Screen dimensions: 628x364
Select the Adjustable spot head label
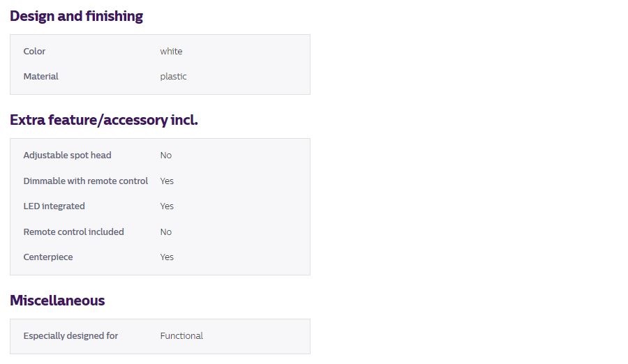coord(67,156)
